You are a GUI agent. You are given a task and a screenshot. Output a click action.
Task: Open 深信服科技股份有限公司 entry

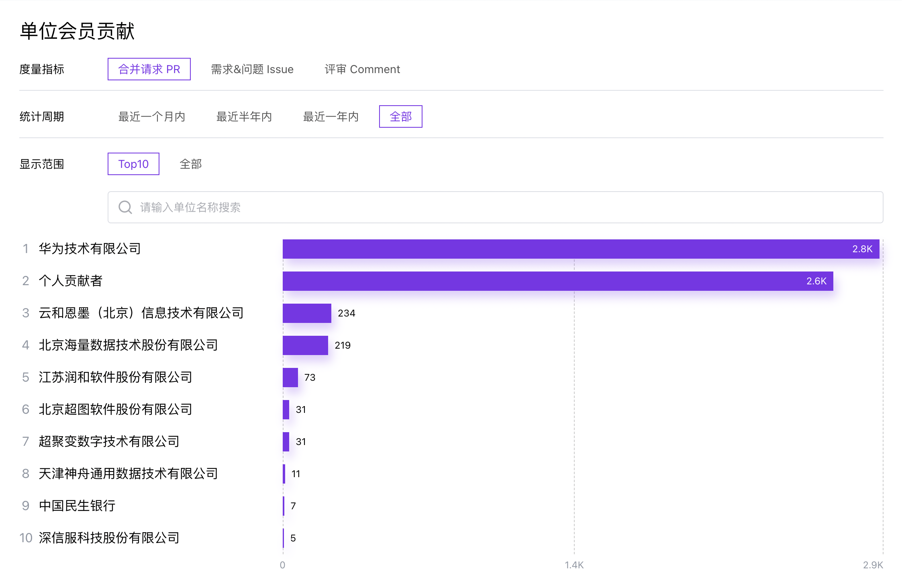(x=109, y=538)
